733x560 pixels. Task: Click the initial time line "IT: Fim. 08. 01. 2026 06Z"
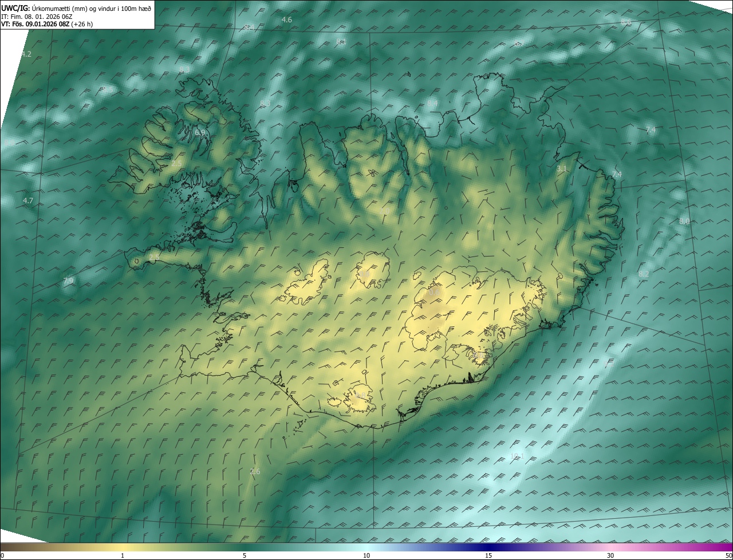pyautogui.click(x=37, y=17)
